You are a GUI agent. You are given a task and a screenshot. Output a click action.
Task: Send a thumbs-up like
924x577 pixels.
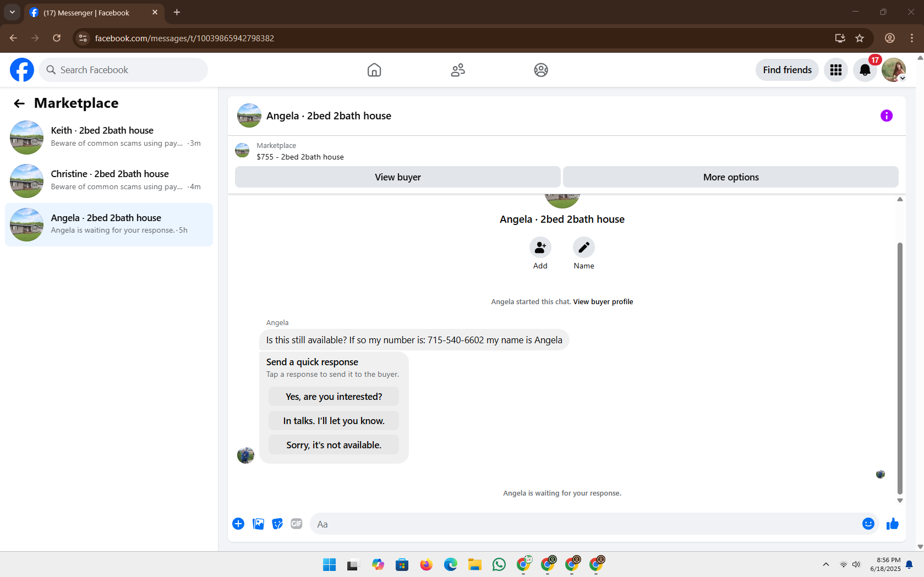893,524
